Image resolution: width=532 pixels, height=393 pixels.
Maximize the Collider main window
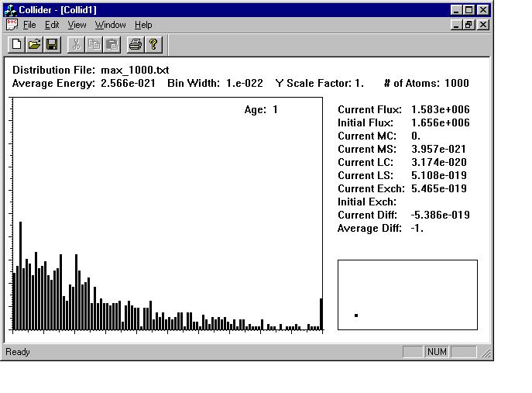(x=469, y=10)
